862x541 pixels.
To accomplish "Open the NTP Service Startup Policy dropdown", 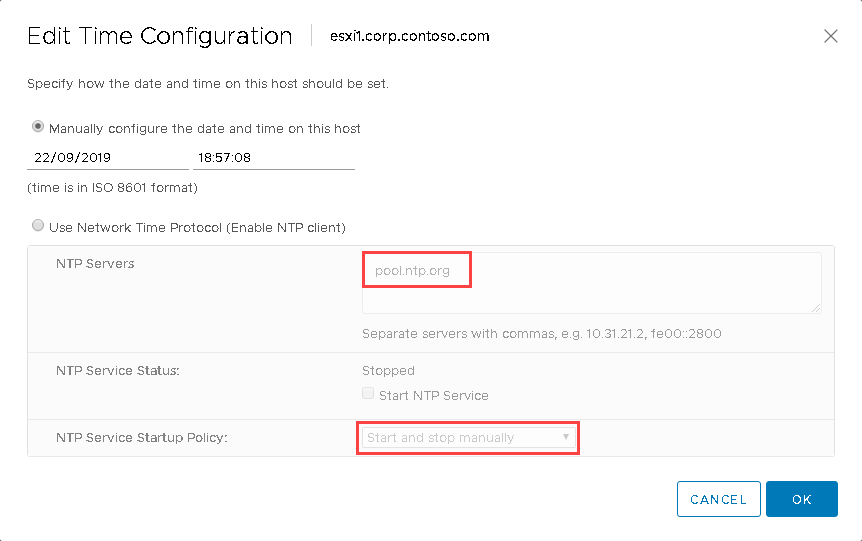I will [x=468, y=438].
